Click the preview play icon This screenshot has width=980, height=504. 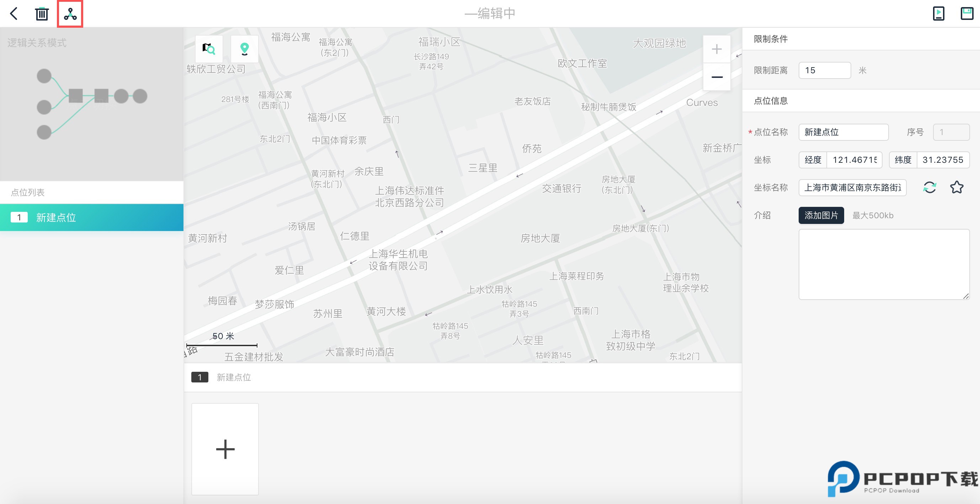coord(938,14)
